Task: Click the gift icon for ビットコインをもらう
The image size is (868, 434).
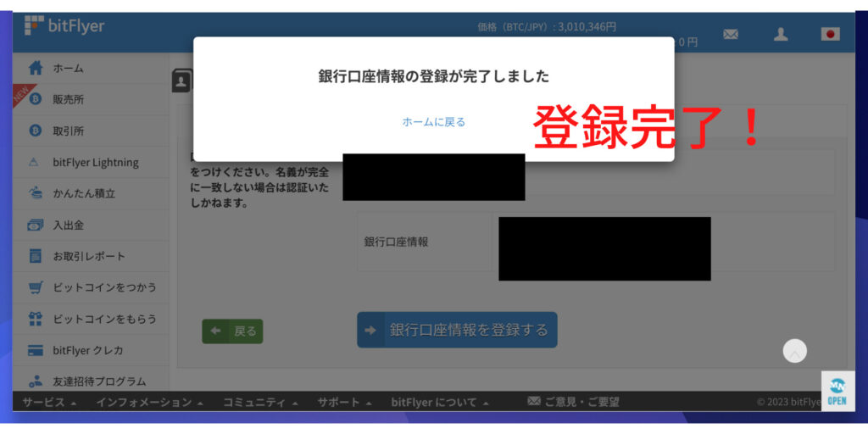Action: pos(36,319)
